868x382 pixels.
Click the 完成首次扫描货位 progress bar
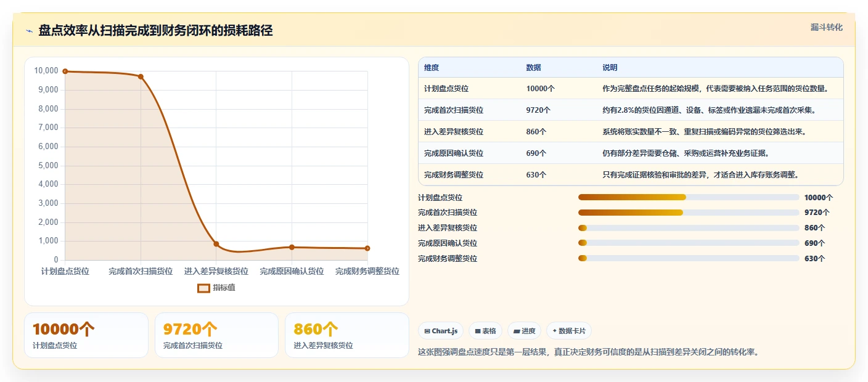(x=689, y=213)
